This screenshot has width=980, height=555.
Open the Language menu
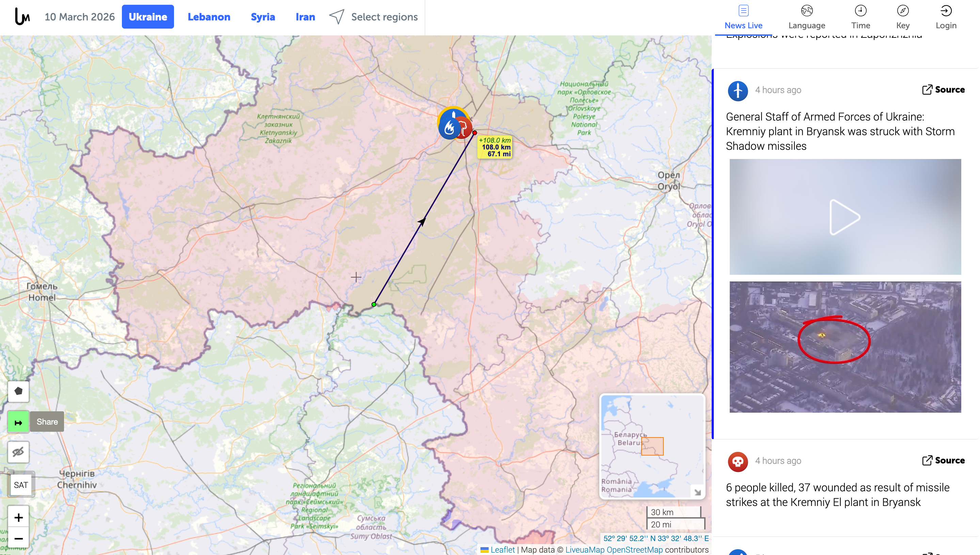click(x=807, y=17)
